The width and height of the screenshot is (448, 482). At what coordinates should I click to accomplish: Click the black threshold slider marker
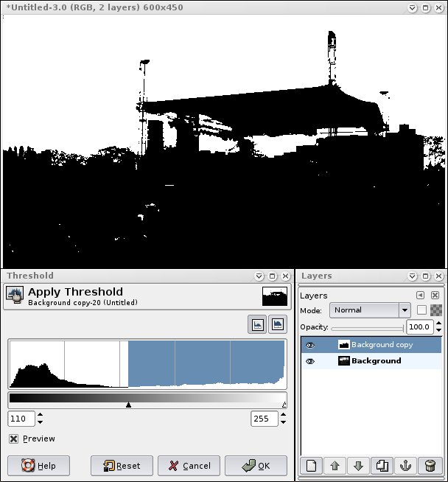pyautogui.click(x=129, y=405)
